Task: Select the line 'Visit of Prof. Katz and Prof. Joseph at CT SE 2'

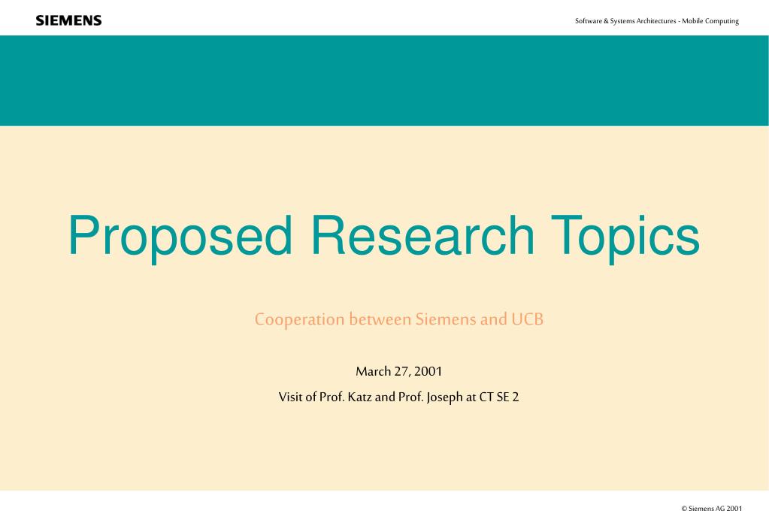Action: [x=398, y=397]
